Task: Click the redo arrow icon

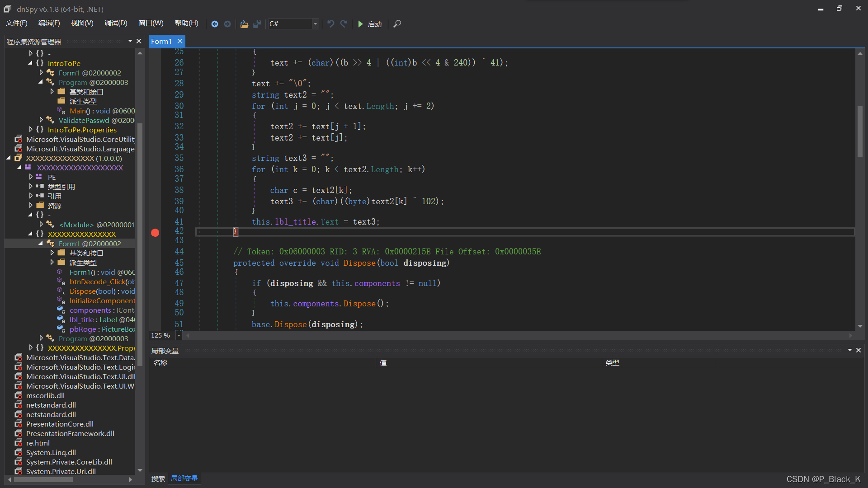Action: point(344,24)
